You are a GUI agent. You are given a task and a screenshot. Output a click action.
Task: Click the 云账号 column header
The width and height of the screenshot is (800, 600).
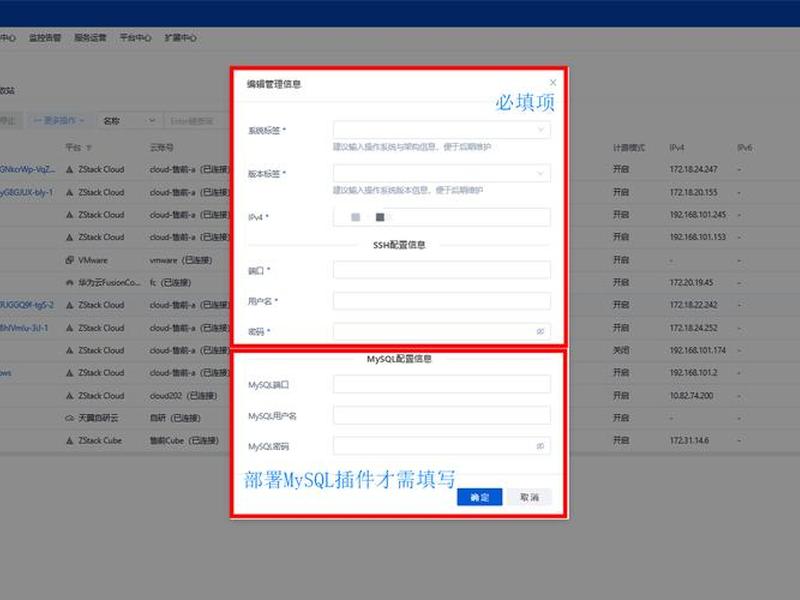click(161, 147)
